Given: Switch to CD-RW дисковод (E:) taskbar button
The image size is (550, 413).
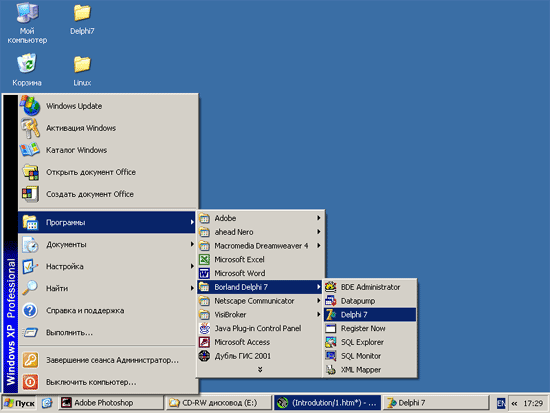Looking at the screenshot, I should pyautogui.click(x=219, y=403).
